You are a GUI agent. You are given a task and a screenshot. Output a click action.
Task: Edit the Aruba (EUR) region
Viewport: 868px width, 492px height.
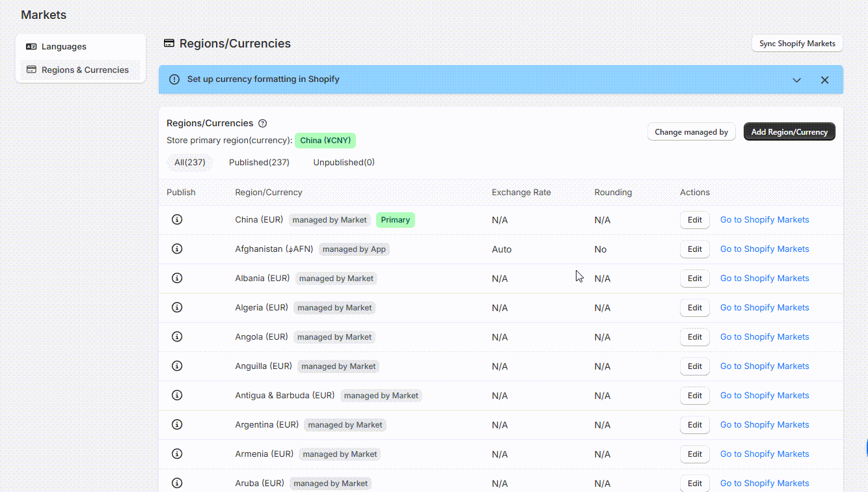point(695,484)
